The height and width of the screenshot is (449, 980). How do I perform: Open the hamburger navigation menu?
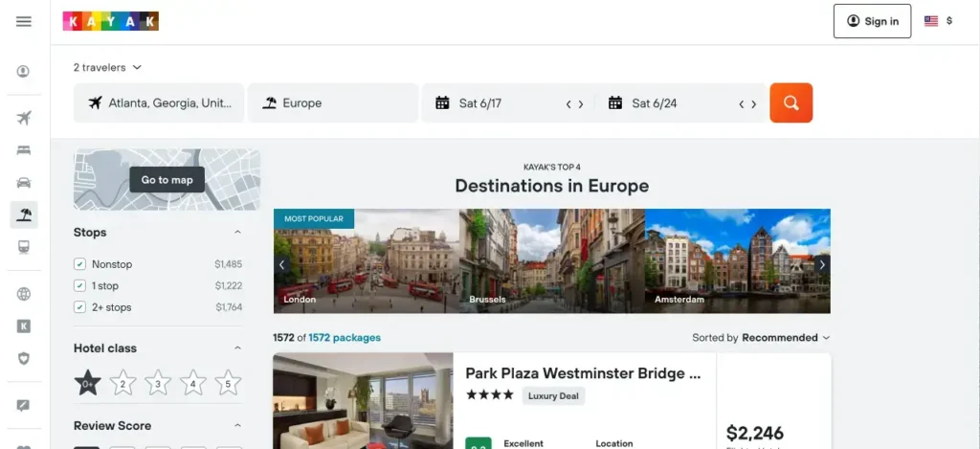pos(24,21)
